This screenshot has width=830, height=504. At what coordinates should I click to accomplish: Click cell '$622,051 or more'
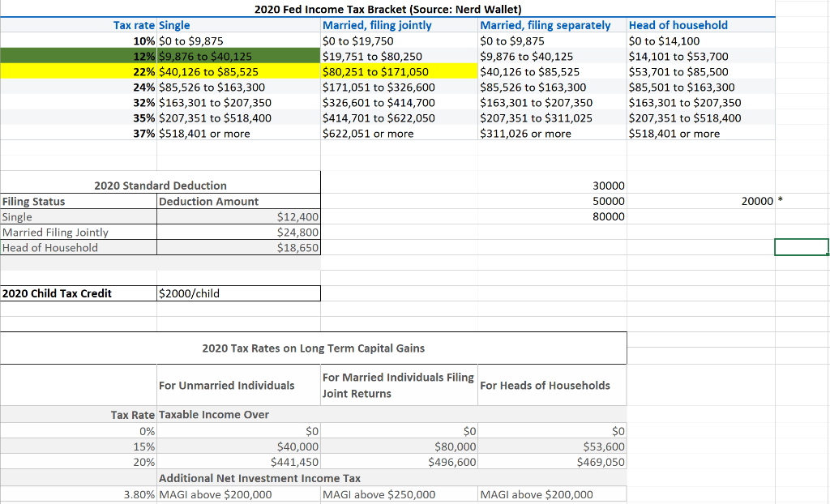399,133
